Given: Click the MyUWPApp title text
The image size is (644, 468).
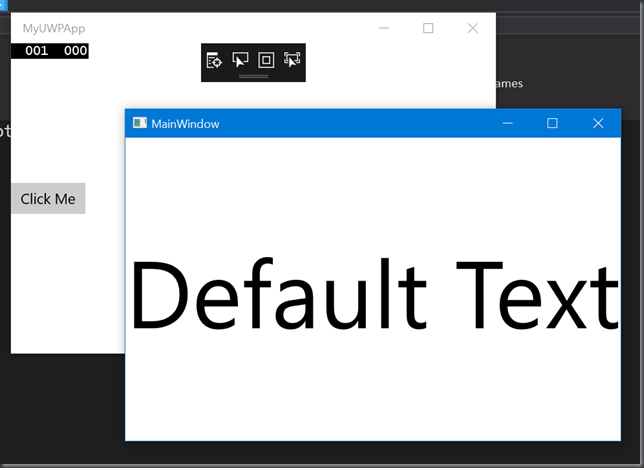Looking at the screenshot, I should [x=54, y=28].
